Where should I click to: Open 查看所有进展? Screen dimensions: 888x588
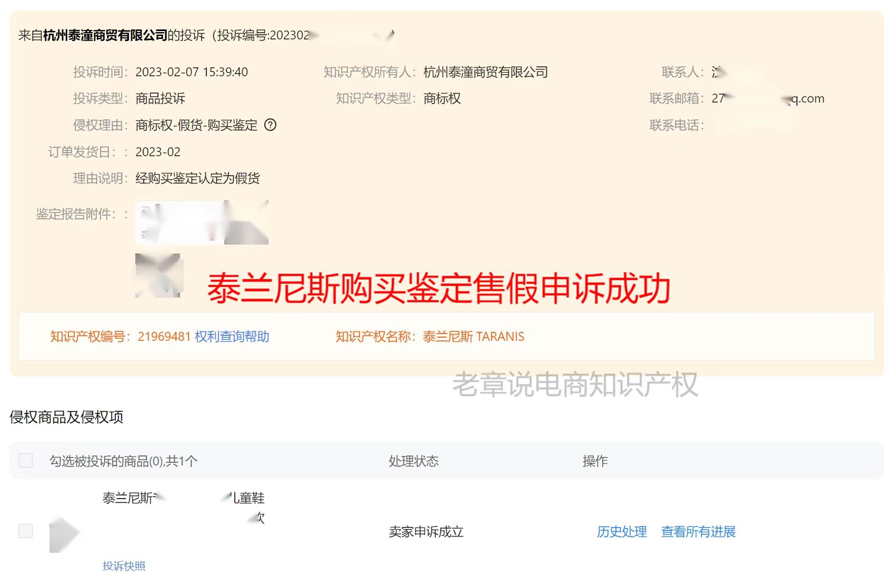point(699,532)
